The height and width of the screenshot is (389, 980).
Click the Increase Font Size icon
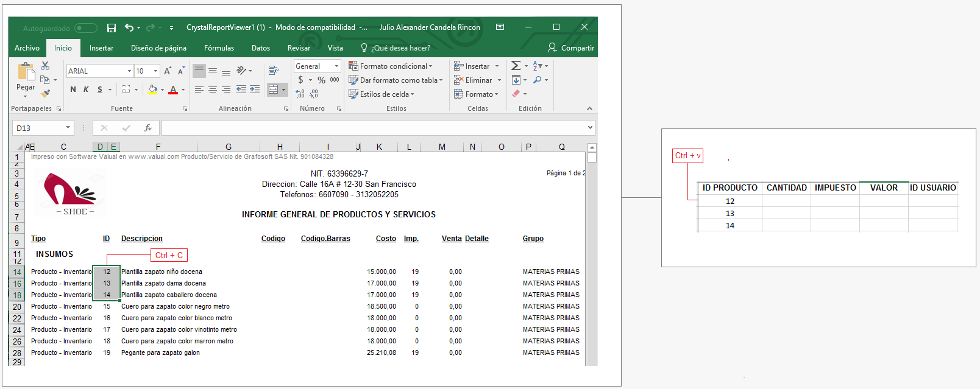point(168,71)
